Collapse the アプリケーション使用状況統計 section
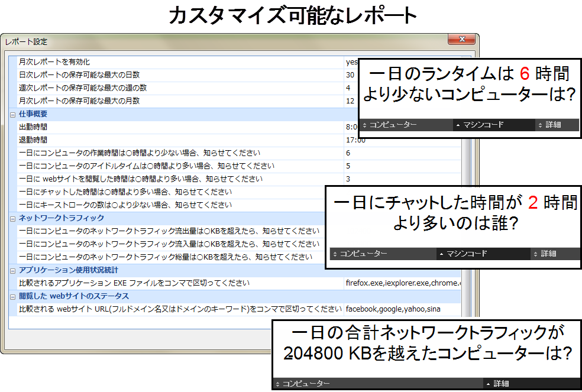The width and height of the screenshot is (582, 392). tap(13, 270)
